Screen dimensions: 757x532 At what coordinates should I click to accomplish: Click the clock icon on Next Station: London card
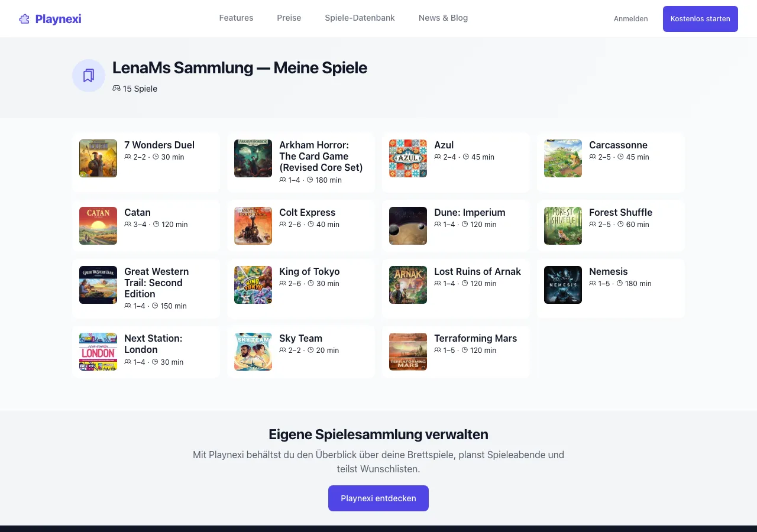[x=155, y=362]
